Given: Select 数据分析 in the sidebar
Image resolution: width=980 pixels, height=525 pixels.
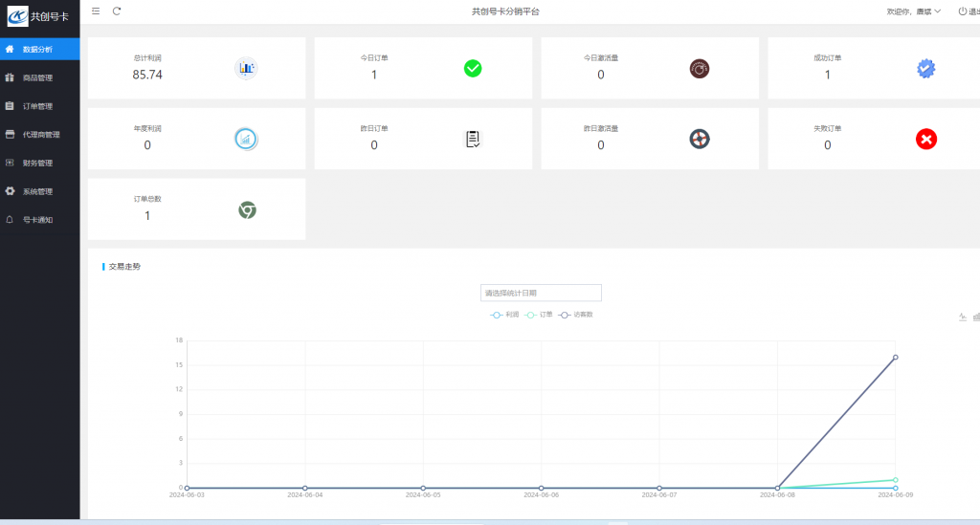Looking at the screenshot, I should click(x=38, y=49).
